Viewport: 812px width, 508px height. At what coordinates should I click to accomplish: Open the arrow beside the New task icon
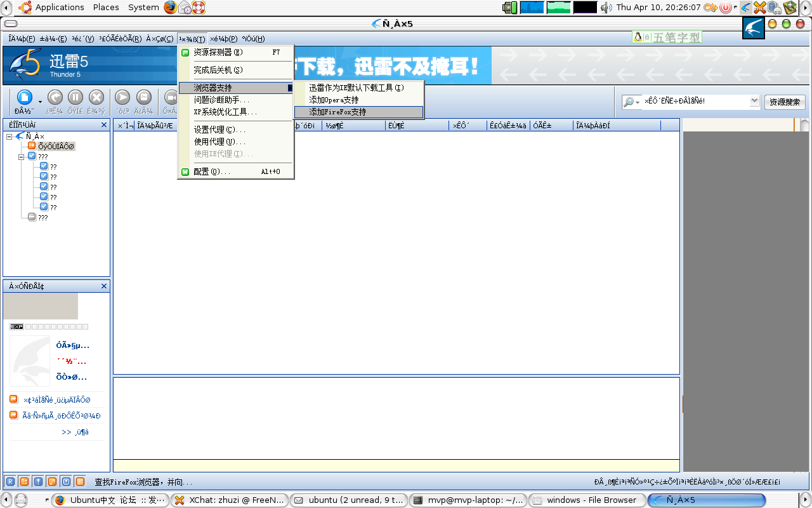tap(40, 102)
